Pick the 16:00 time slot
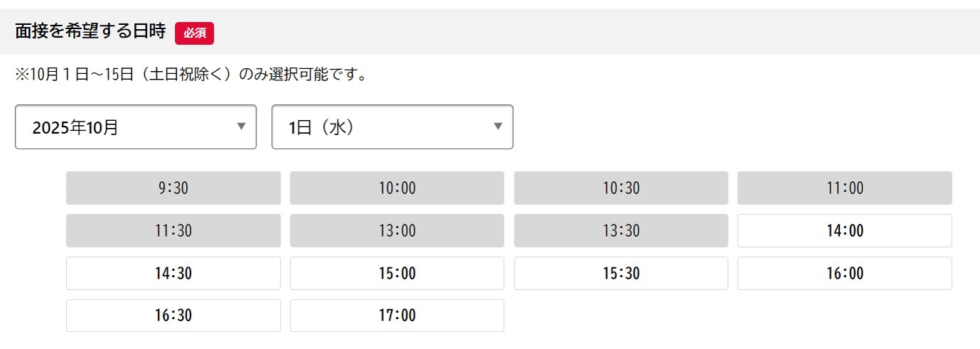 844,273
